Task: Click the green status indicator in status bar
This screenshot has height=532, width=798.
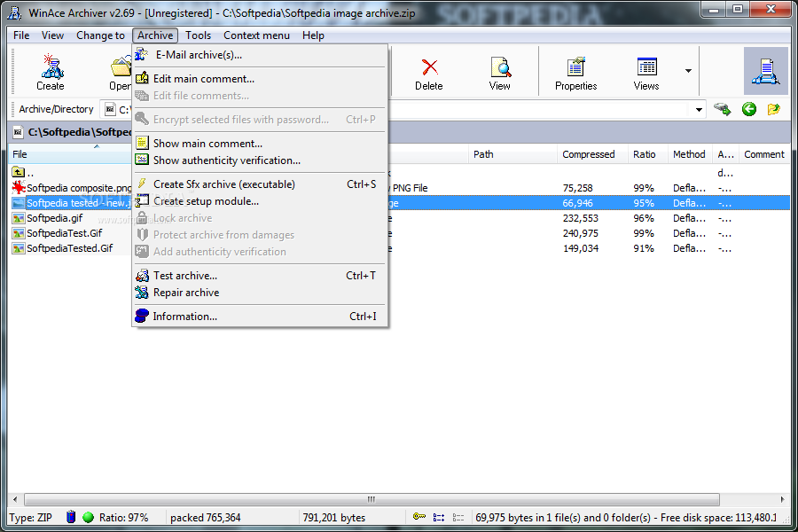Action: [88, 517]
